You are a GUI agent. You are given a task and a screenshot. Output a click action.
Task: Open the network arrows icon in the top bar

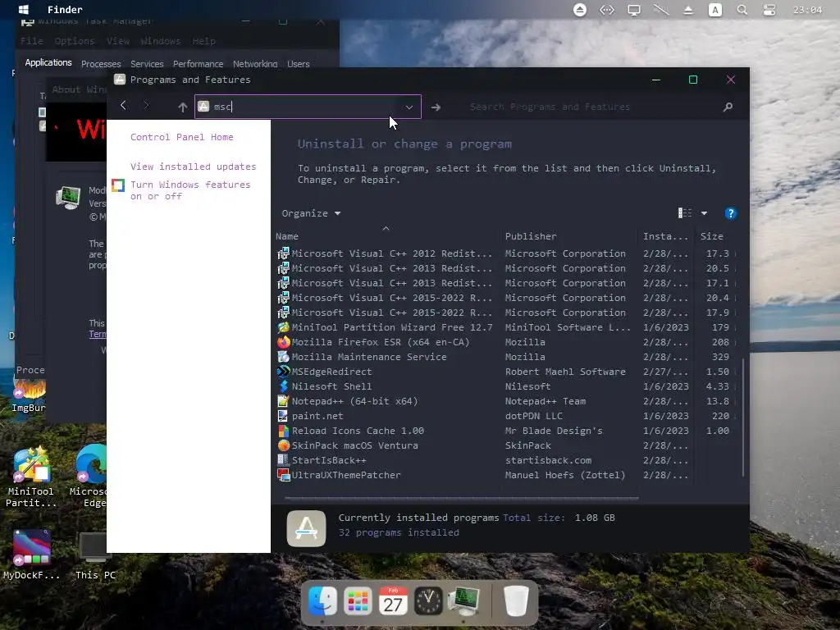click(607, 10)
